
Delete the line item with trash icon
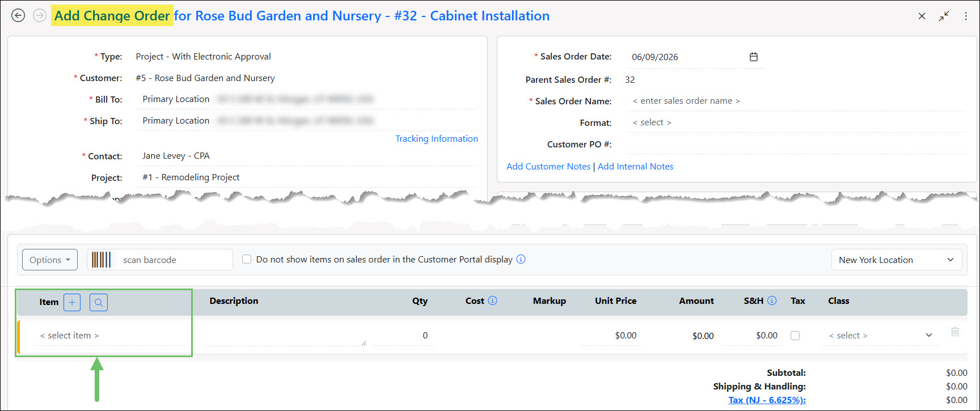[955, 332]
